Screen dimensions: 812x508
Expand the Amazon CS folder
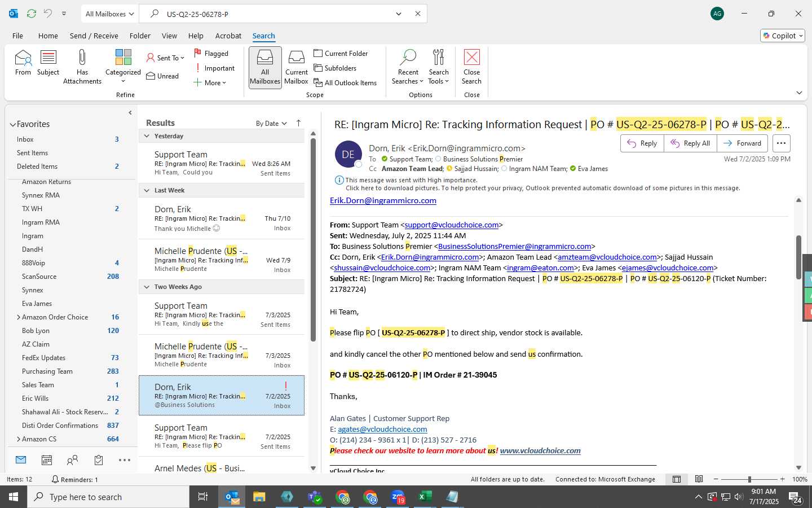19,439
